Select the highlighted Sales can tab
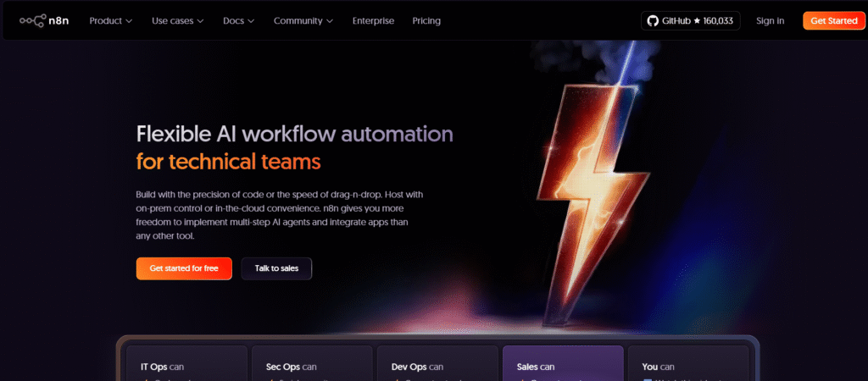The image size is (868, 381). pos(563,365)
